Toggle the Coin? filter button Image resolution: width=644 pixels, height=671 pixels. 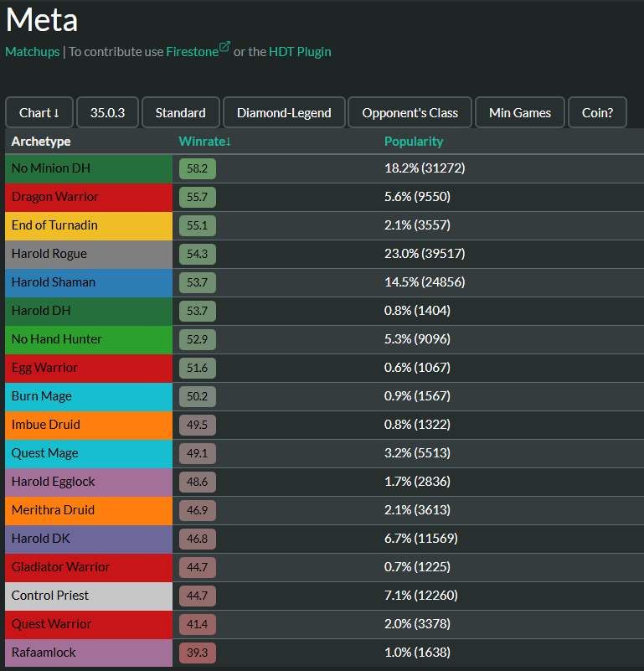pos(597,112)
